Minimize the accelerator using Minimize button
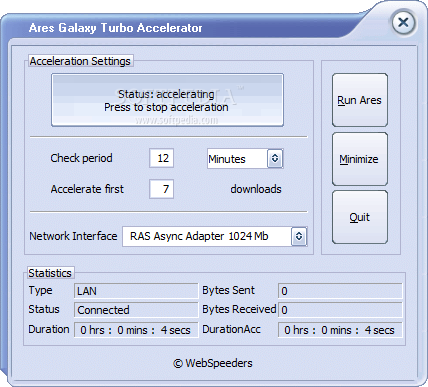This screenshot has height=387, width=428. coord(360,159)
